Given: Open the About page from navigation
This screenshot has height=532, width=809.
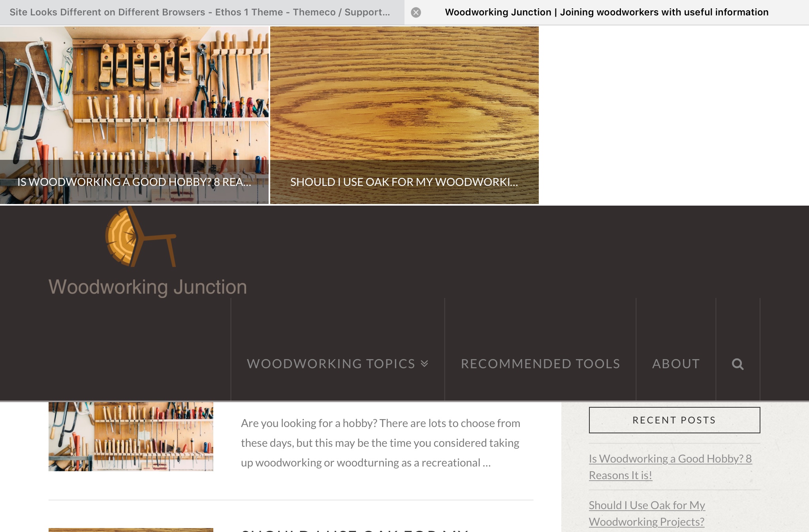Looking at the screenshot, I should pyautogui.click(x=675, y=363).
